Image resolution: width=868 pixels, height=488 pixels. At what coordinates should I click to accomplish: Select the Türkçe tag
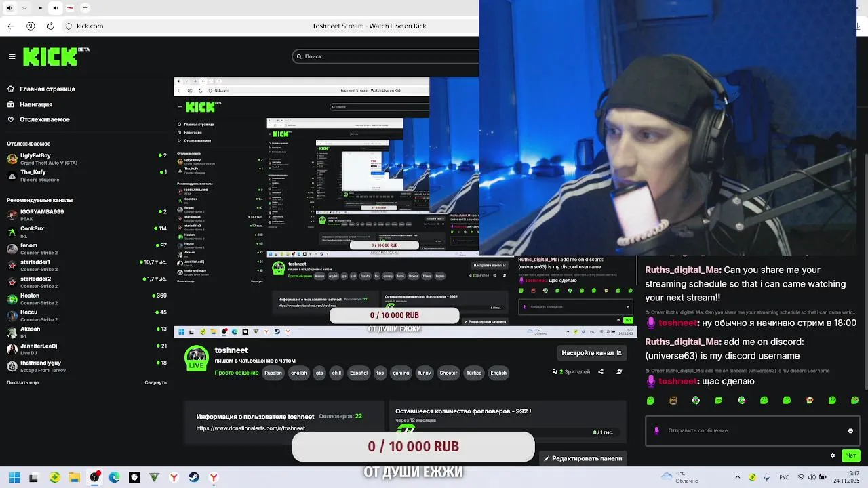tap(474, 373)
